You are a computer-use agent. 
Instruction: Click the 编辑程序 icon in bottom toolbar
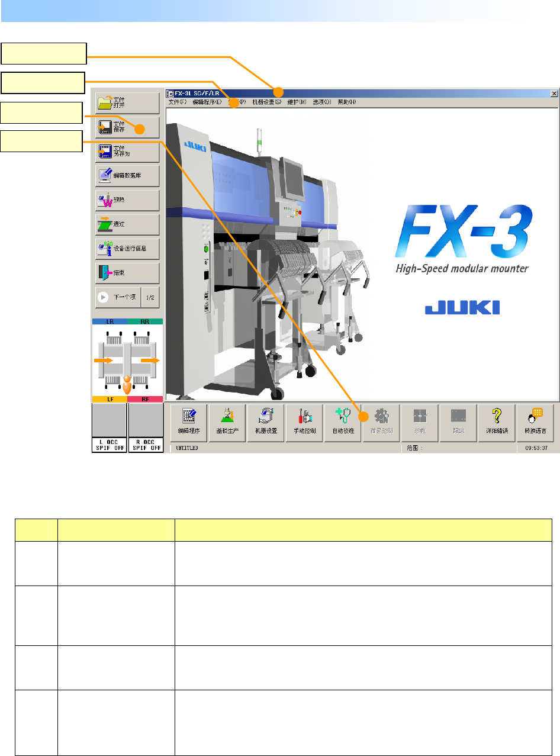click(189, 423)
